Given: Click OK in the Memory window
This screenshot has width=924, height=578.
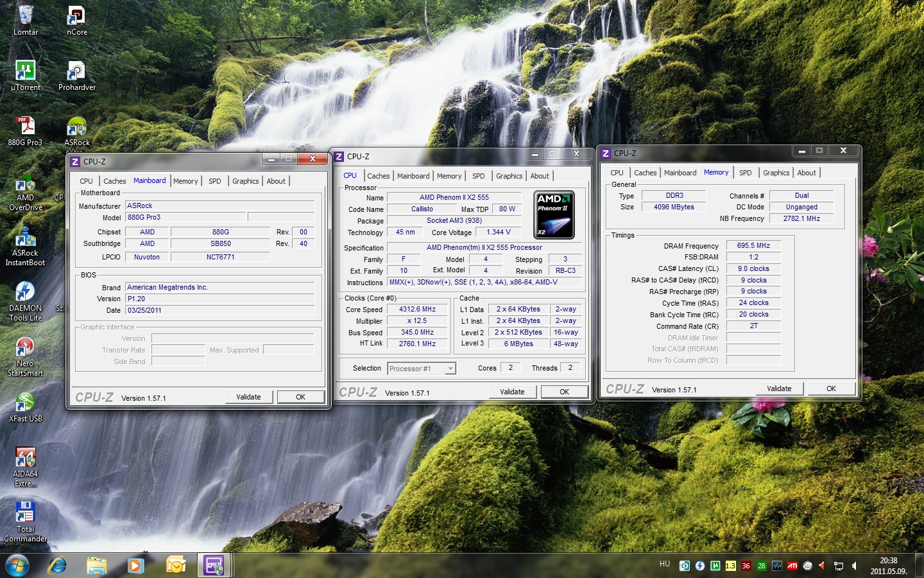Looking at the screenshot, I should [832, 389].
